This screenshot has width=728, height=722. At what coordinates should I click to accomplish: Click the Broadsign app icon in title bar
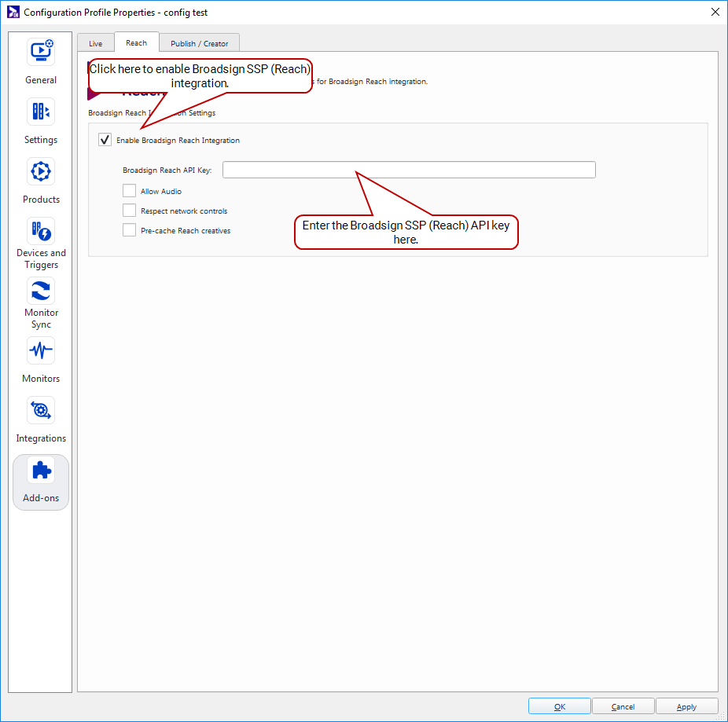click(x=13, y=12)
